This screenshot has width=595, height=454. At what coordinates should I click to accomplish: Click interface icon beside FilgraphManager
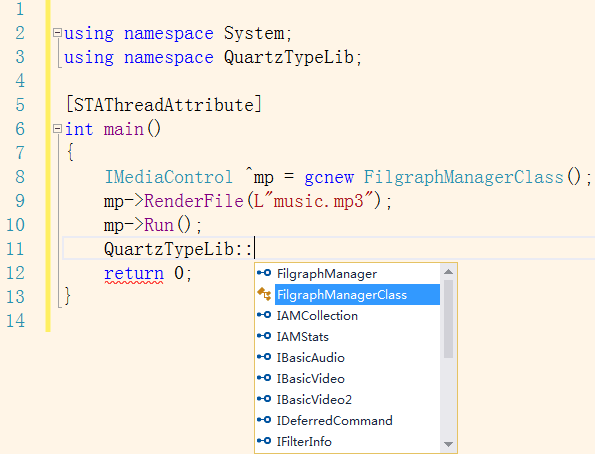[264, 273]
